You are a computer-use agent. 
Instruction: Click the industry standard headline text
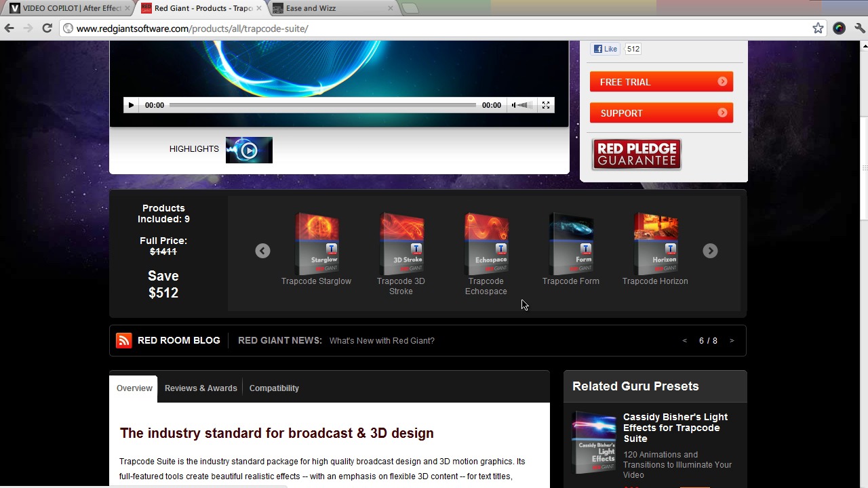tap(277, 433)
